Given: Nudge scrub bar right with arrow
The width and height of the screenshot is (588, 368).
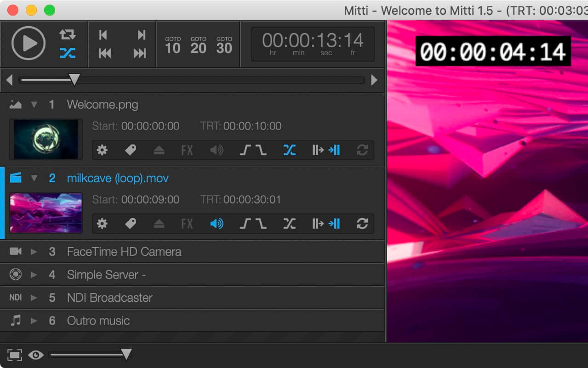Looking at the screenshot, I should pyautogui.click(x=374, y=80).
